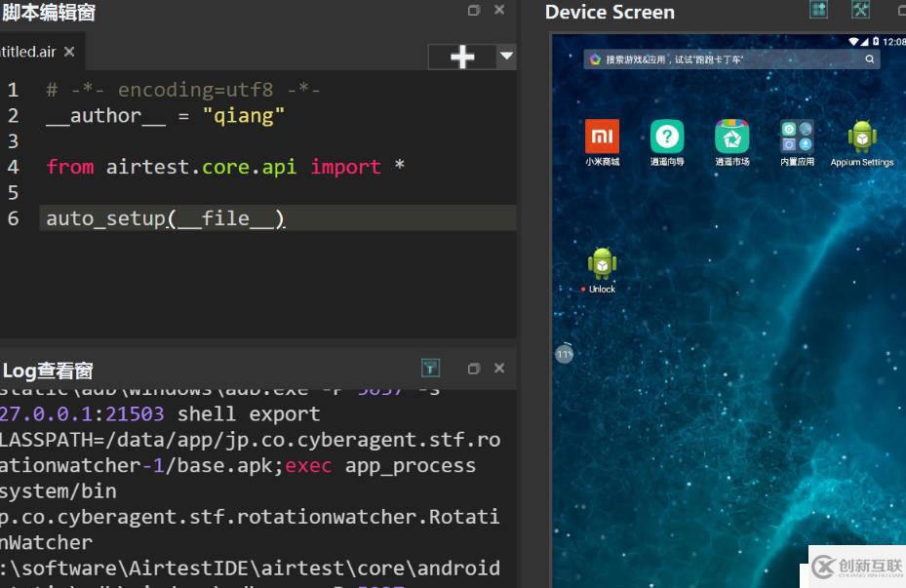Click 'import' keyword on line 4
This screenshot has height=588, width=906.
(x=346, y=167)
